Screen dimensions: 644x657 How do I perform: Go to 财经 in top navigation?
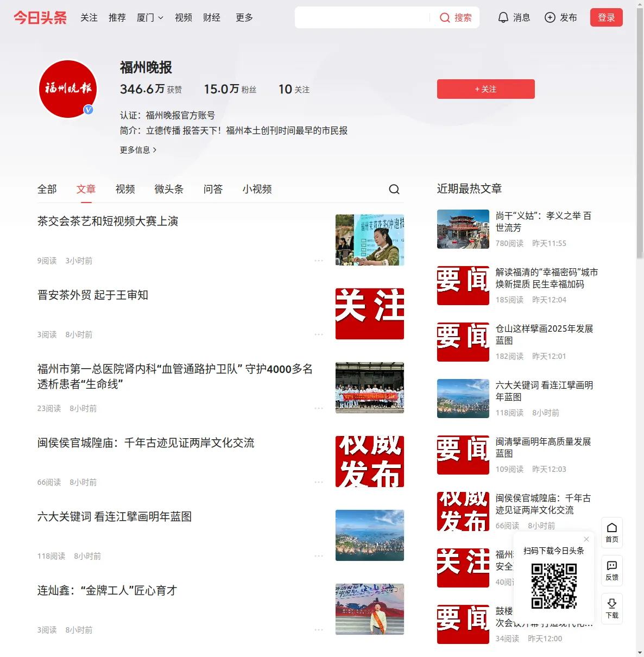pos(212,18)
